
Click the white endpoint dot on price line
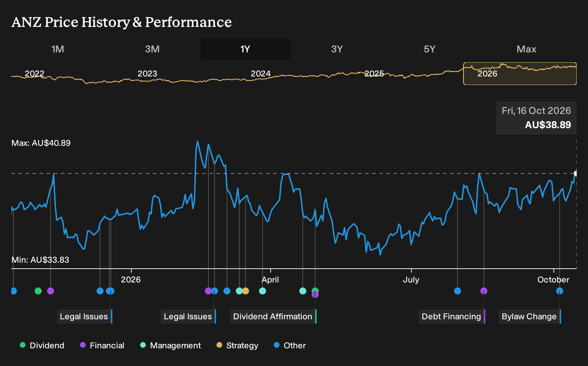(576, 173)
